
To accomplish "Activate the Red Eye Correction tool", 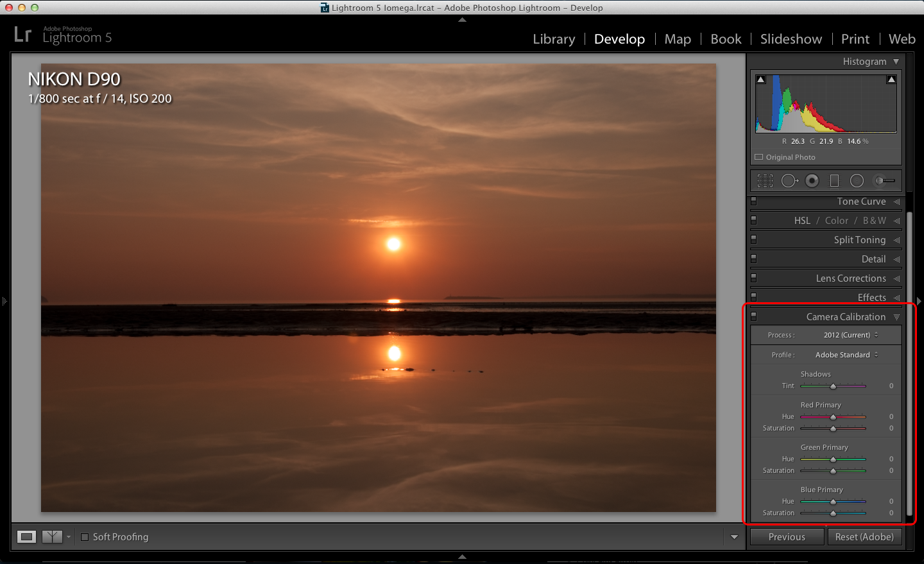I will [812, 180].
